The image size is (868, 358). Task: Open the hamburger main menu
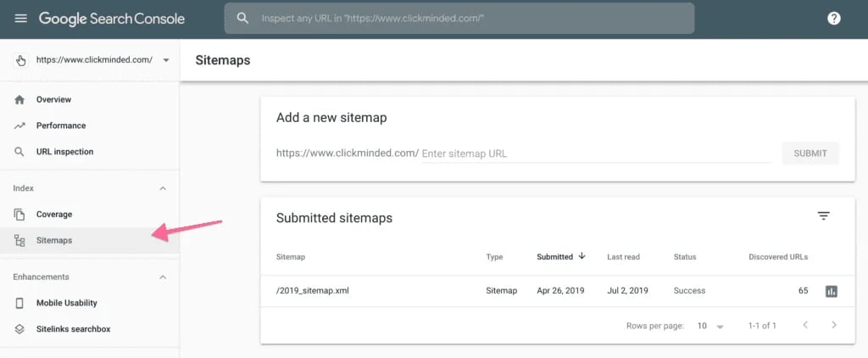click(x=20, y=19)
